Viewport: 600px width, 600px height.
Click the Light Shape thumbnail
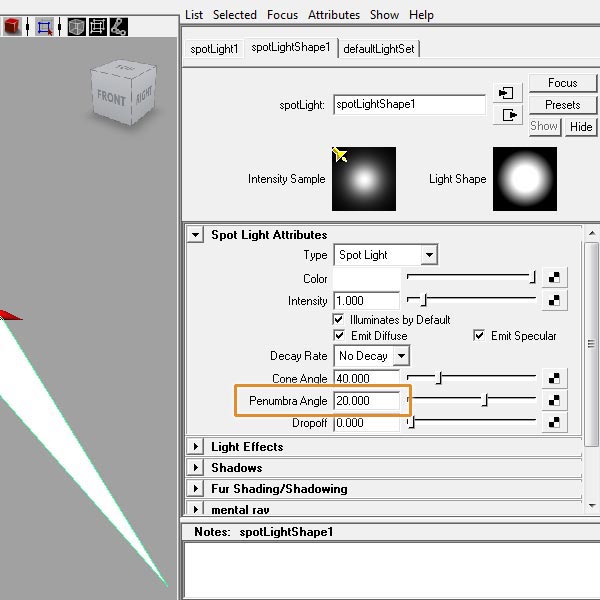coord(525,179)
